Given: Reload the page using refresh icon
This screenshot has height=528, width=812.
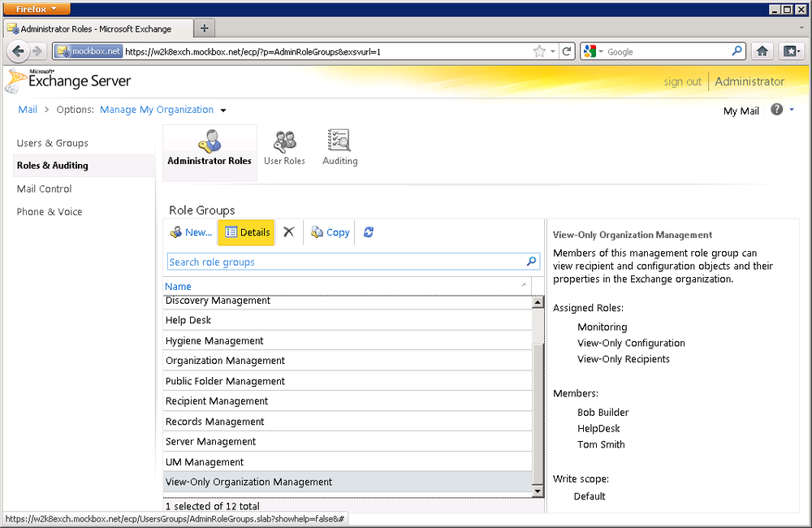Looking at the screenshot, I should pyautogui.click(x=567, y=51).
